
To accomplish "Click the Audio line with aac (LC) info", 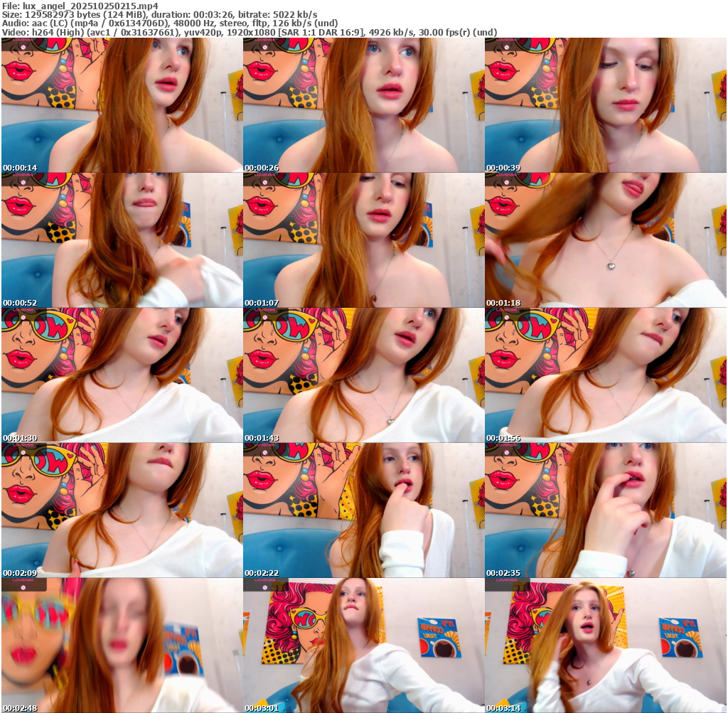I will click(x=170, y=23).
